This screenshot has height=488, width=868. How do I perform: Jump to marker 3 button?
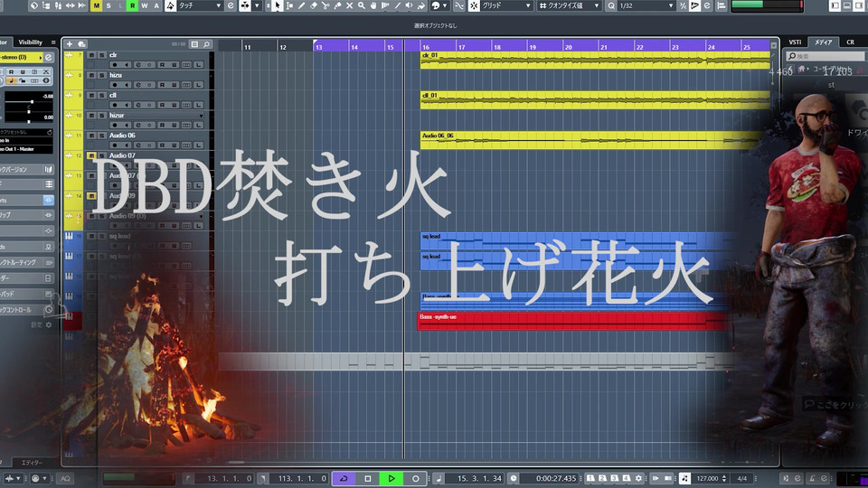click(x=615, y=478)
